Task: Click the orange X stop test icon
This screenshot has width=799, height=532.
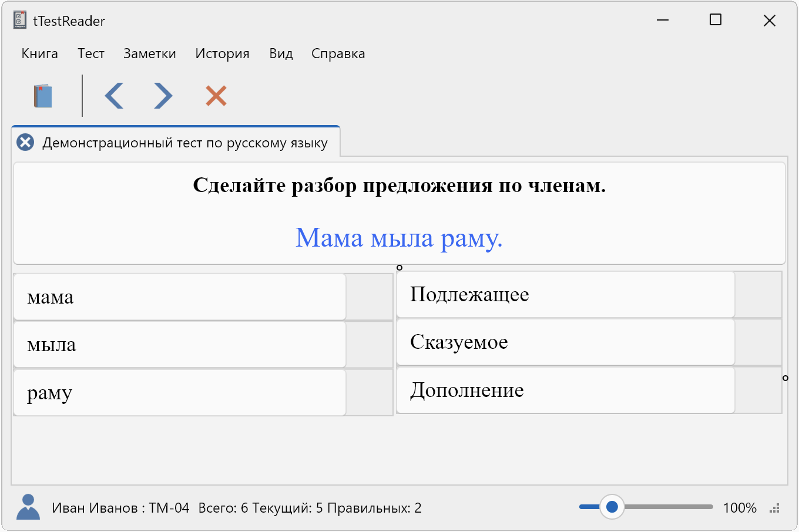Action: pyautogui.click(x=216, y=96)
